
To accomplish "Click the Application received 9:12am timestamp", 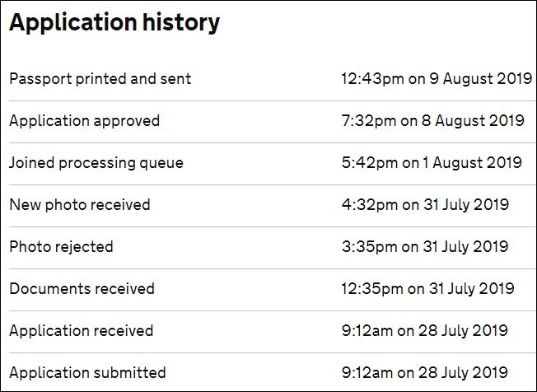I will [425, 331].
